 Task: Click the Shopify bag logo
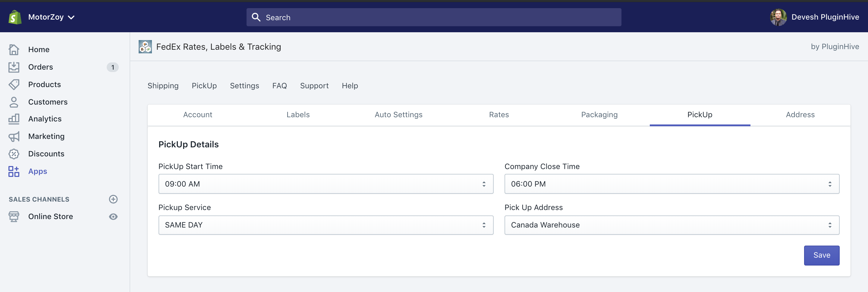tap(15, 17)
